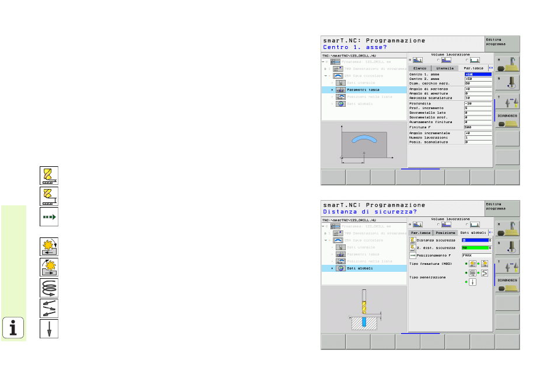Click the Posizionamento F field showing FMAX
The height and width of the screenshot is (392, 557).
(476, 255)
